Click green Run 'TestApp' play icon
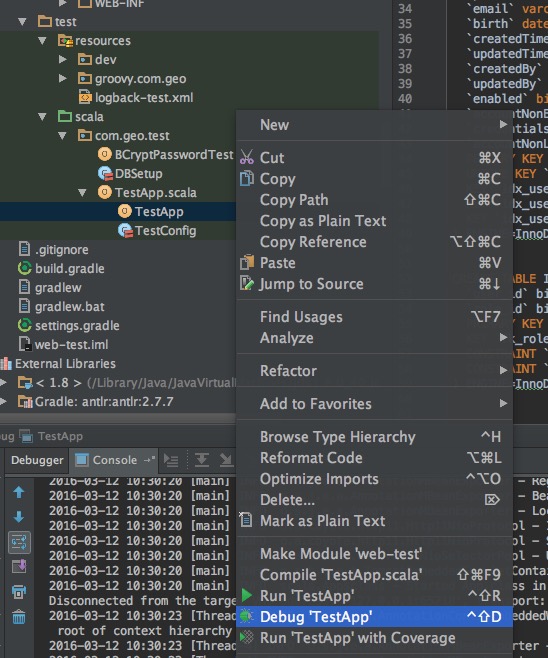This screenshot has width=548, height=658. 247,595
